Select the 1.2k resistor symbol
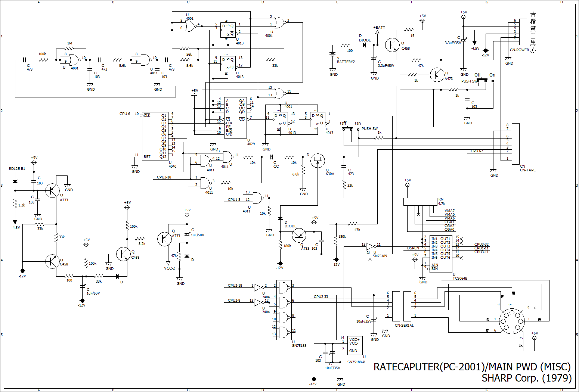The image size is (579, 392). (x=15, y=204)
